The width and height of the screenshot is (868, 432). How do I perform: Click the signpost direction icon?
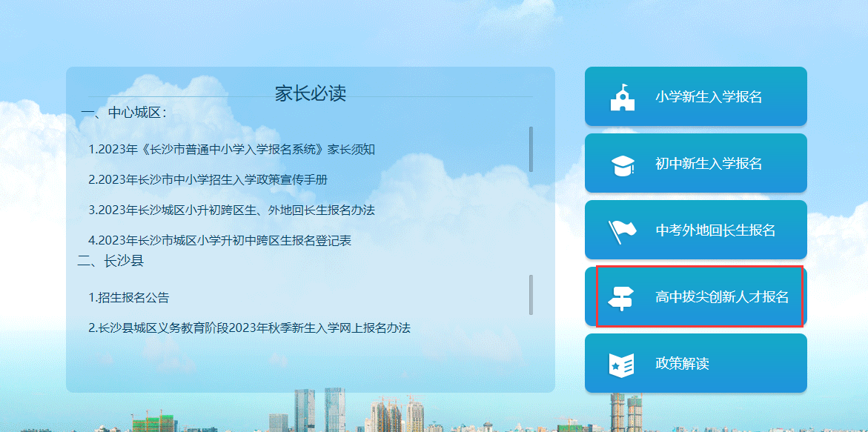(620, 298)
